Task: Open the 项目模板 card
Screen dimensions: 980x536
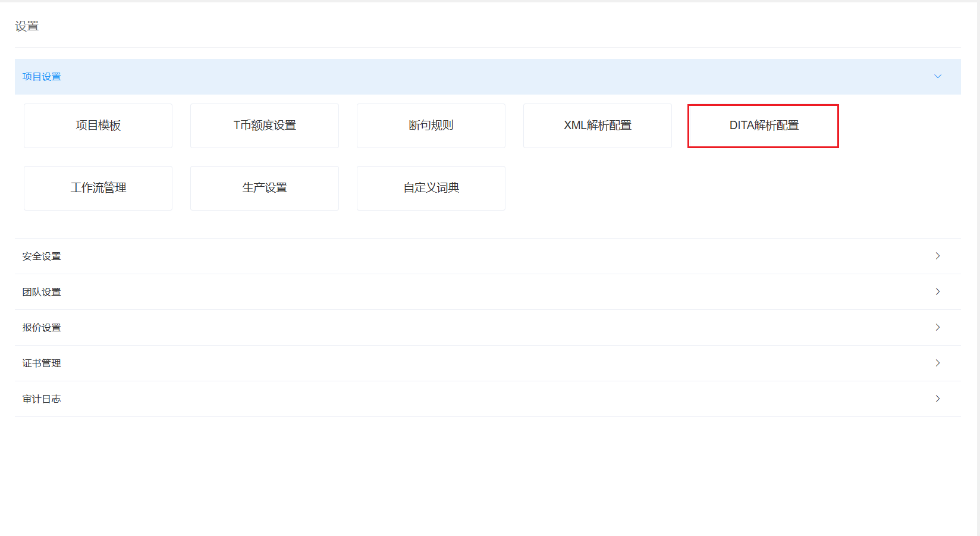Action: (x=98, y=126)
